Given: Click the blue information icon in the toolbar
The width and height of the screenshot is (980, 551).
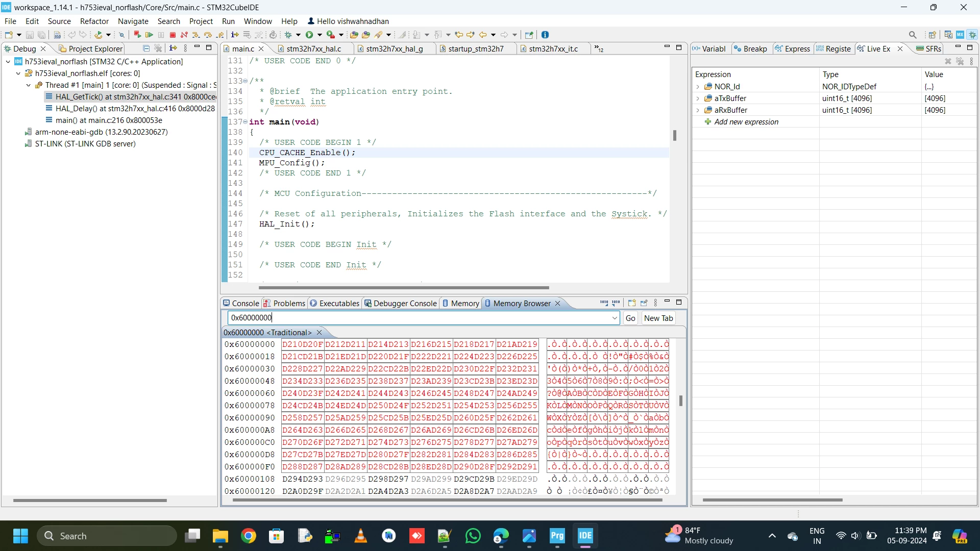Looking at the screenshot, I should click(x=545, y=35).
